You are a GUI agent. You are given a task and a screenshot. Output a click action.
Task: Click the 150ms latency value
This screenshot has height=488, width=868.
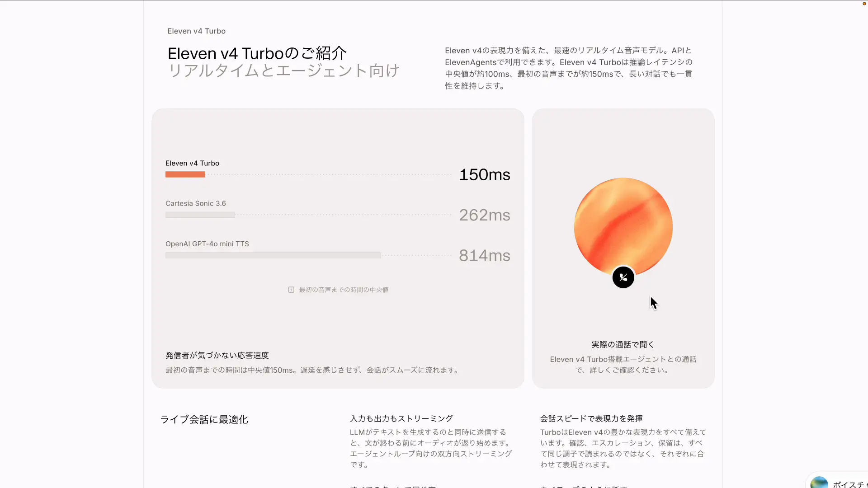485,175
